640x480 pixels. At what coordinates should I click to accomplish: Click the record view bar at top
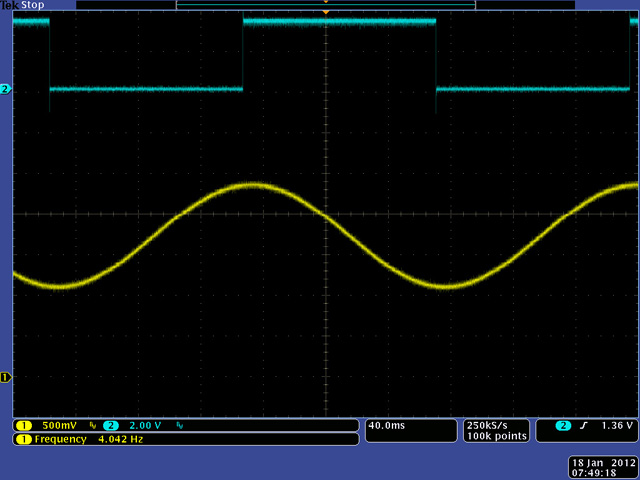pos(324,5)
